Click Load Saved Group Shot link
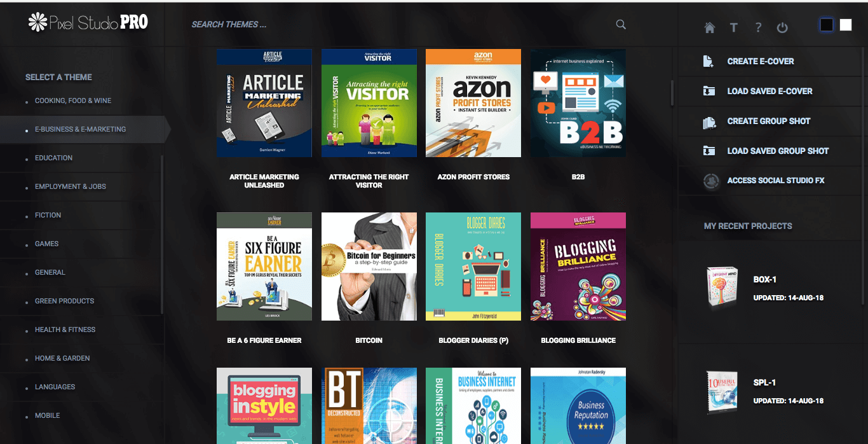Image resolution: width=868 pixels, height=444 pixels. [x=778, y=151]
